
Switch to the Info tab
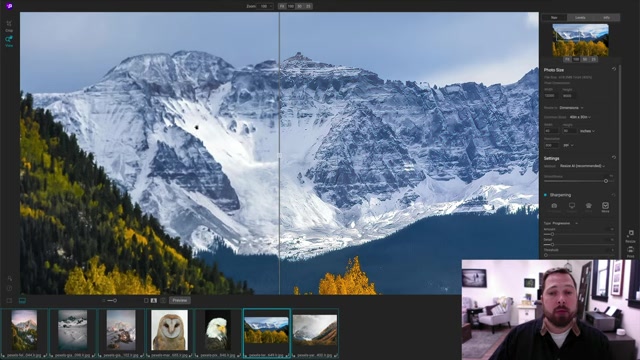(607, 18)
